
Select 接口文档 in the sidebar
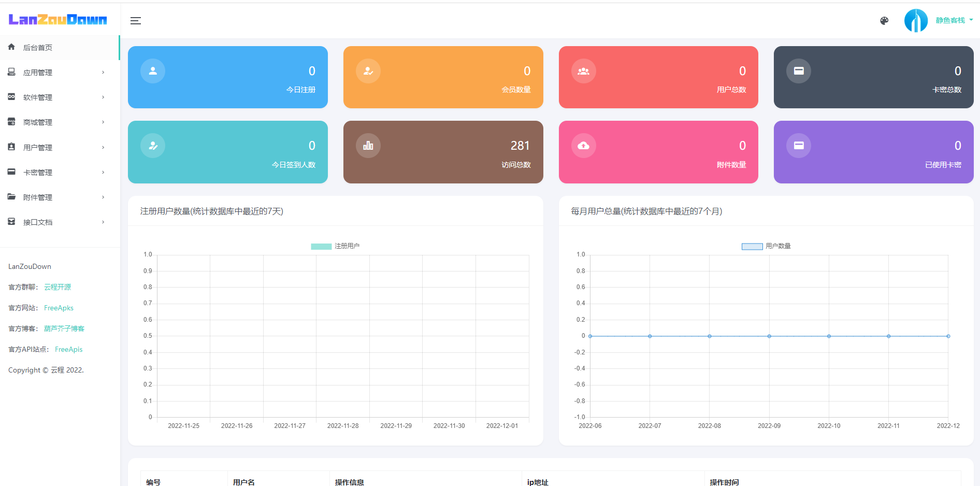38,222
